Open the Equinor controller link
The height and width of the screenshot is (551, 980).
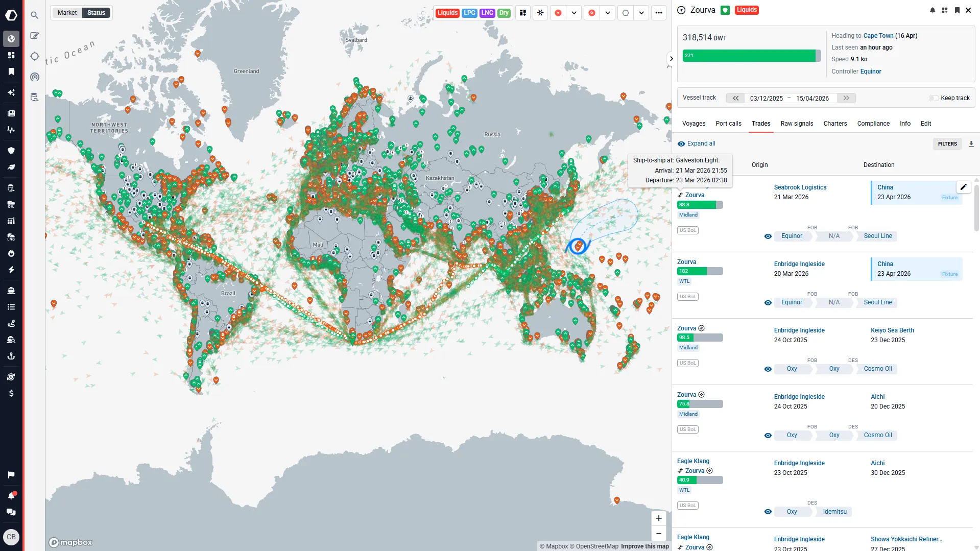pyautogui.click(x=871, y=71)
